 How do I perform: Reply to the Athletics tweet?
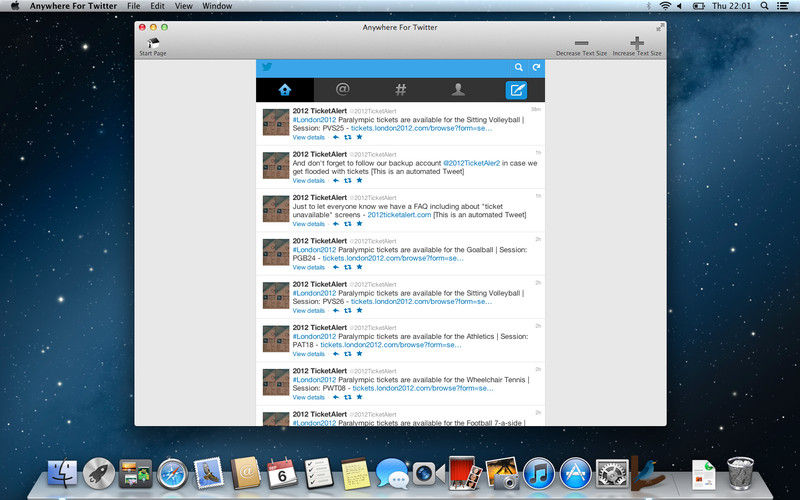pyautogui.click(x=336, y=354)
